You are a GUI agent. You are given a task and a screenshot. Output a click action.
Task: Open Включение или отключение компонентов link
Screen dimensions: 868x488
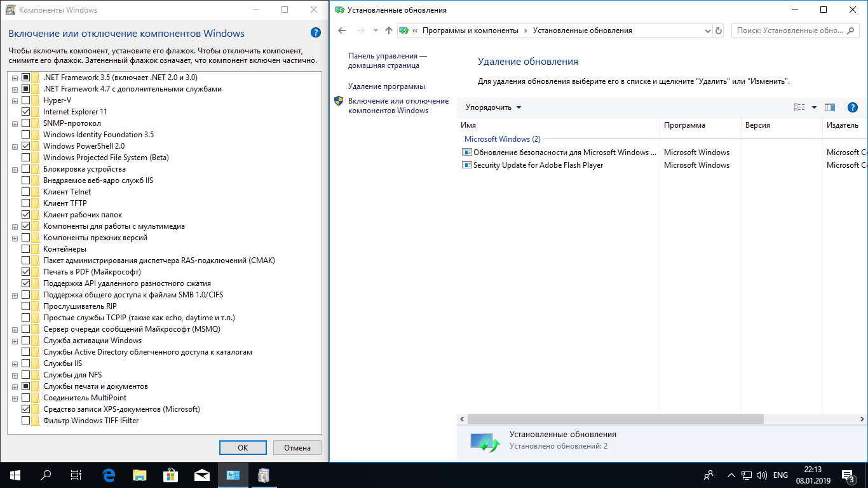(x=398, y=105)
